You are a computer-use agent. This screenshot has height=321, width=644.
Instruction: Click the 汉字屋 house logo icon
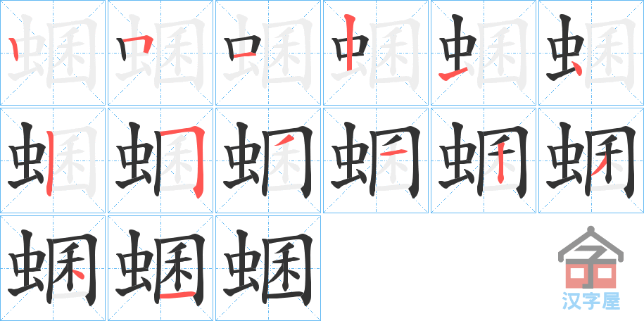(x=591, y=258)
